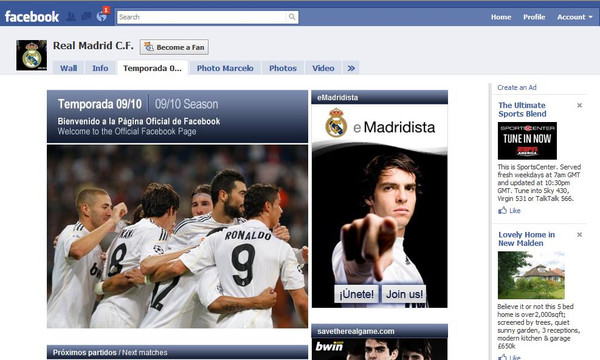Screen dimensions: 600x360
Task: Expand the Account dropdown menu
Action: tap(575, 17)
